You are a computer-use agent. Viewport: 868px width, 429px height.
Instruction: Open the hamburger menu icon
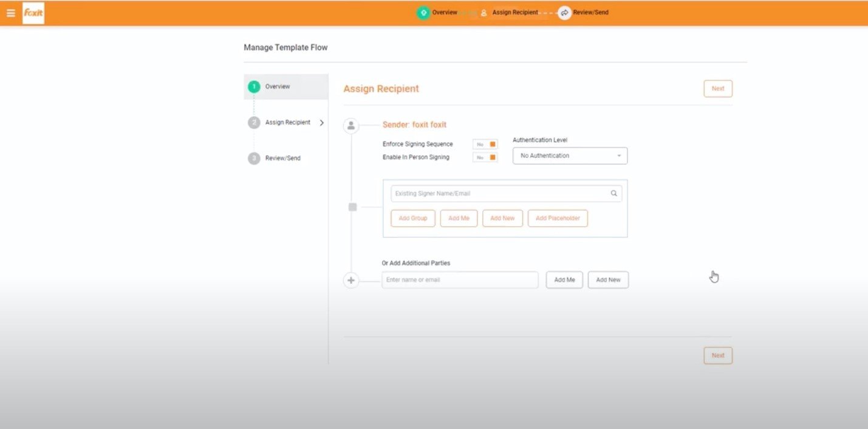tap(10, 13)
